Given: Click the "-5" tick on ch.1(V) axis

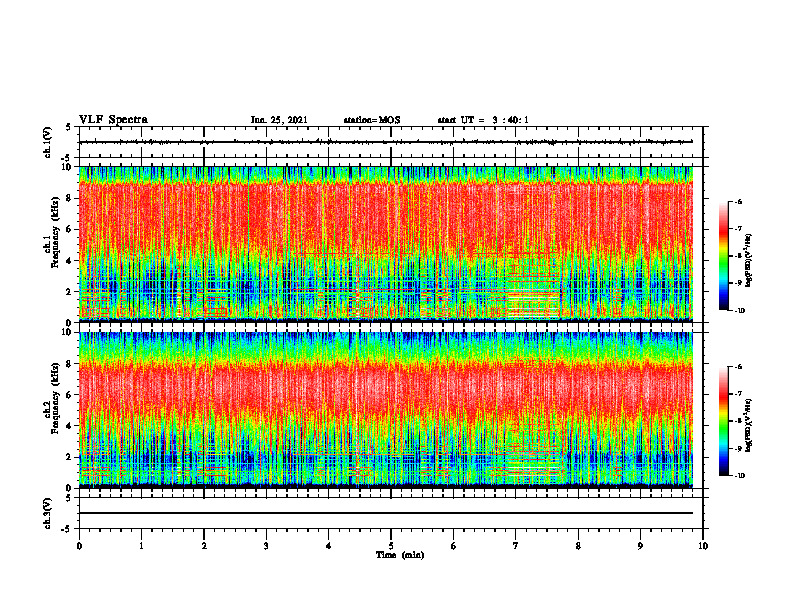Looking at the screenshot, I should click(x=68, y=158).
